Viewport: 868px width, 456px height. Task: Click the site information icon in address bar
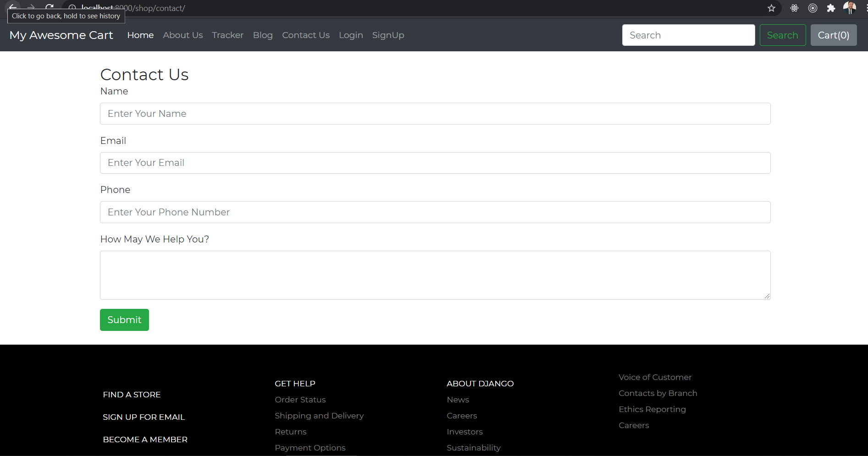[x=72, y=8]
